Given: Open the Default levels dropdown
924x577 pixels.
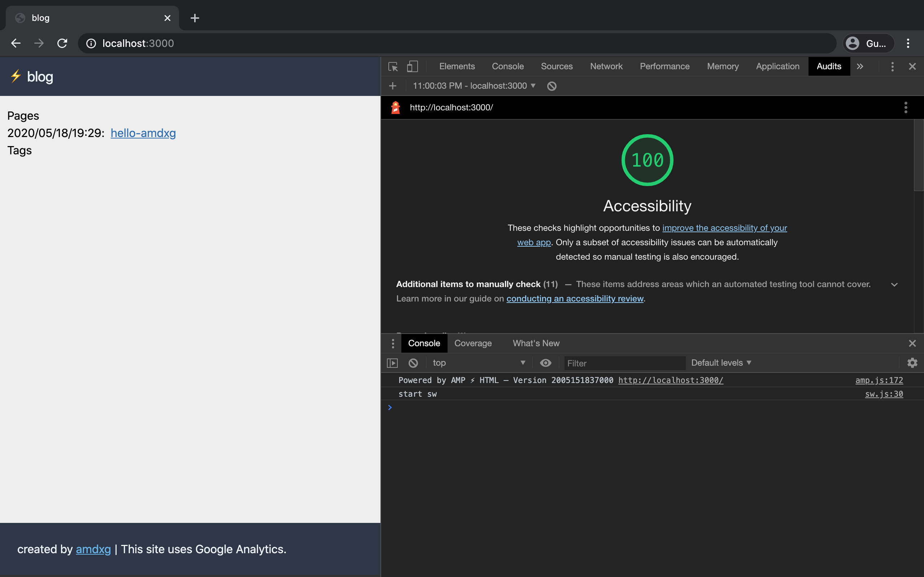Looking at the screenshot, I should click(x=721, y=363).
